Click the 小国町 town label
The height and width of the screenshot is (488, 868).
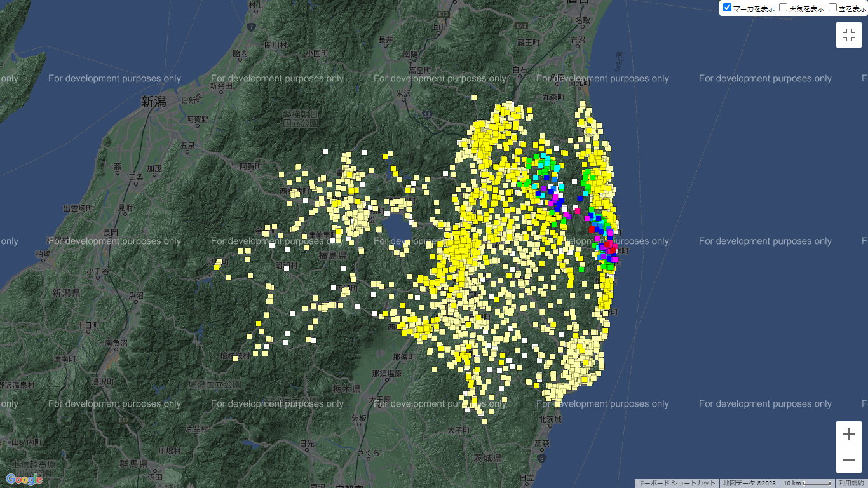(x=316, y=54)
